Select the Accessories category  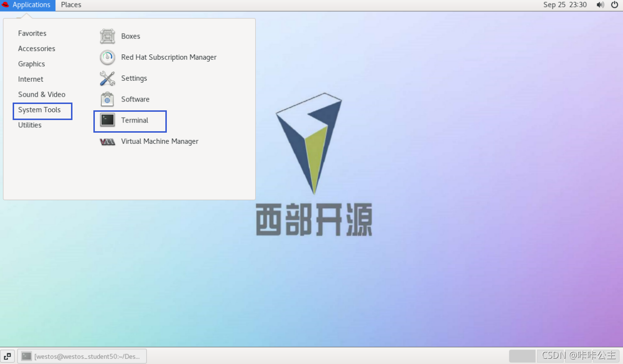pyautogui.click(x=36, y=49)
